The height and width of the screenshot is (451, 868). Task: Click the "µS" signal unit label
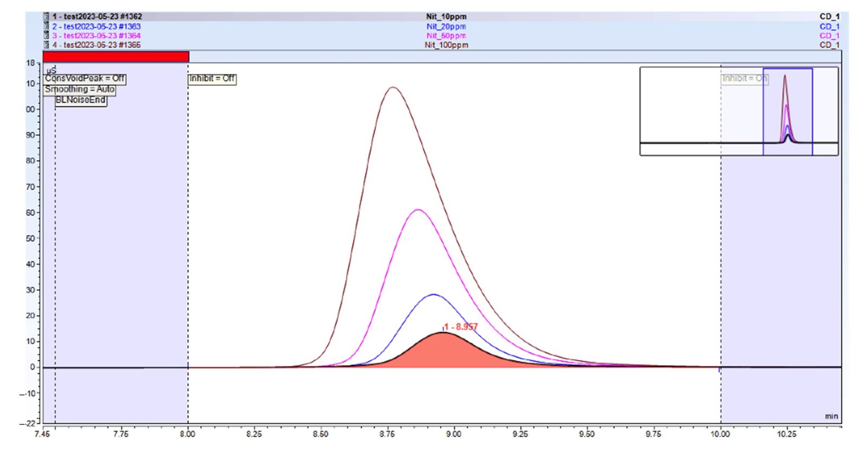click(52, 71)
